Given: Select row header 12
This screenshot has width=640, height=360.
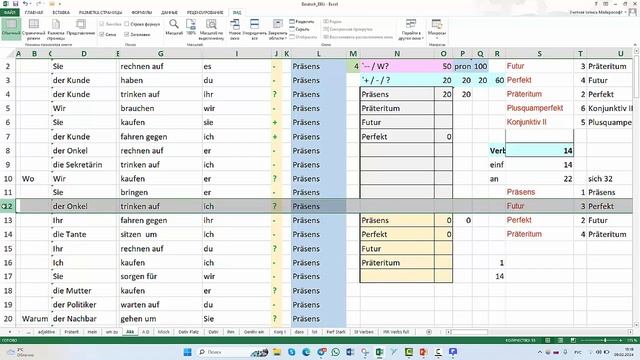Looking at the screenshot, I should click(8, 206).
